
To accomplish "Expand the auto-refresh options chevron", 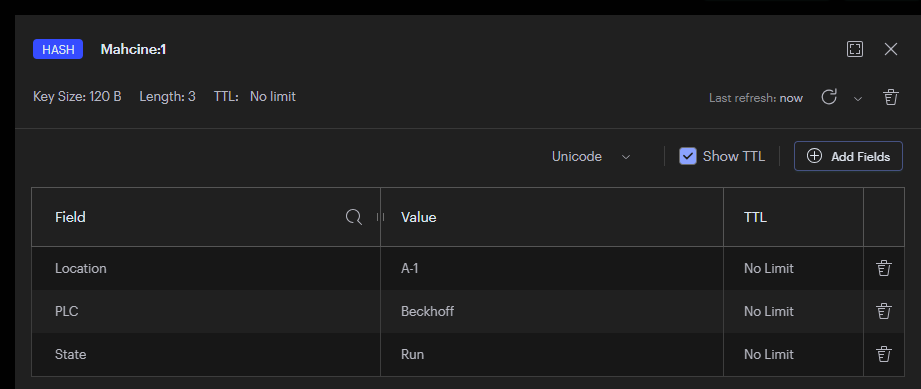I will tap(858, 99).
